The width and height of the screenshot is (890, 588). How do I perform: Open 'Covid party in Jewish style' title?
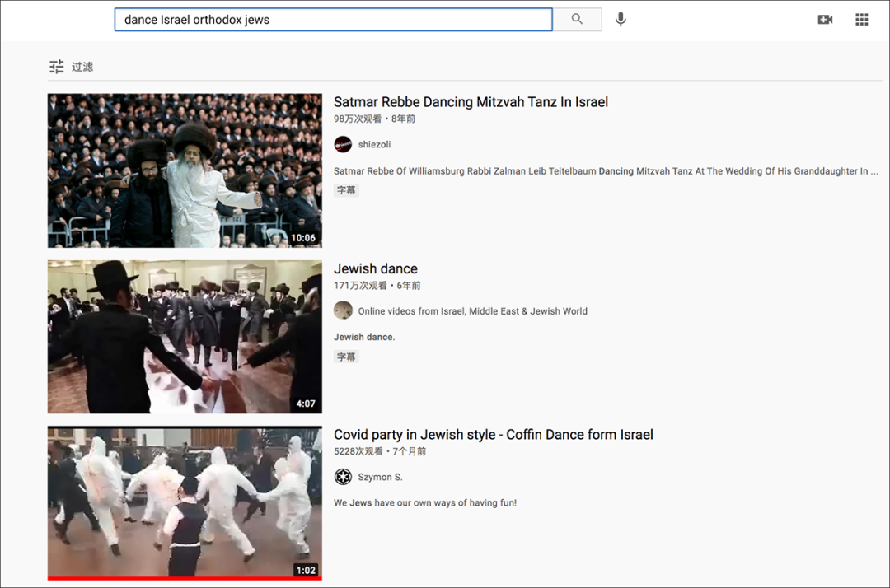(494, 435)
